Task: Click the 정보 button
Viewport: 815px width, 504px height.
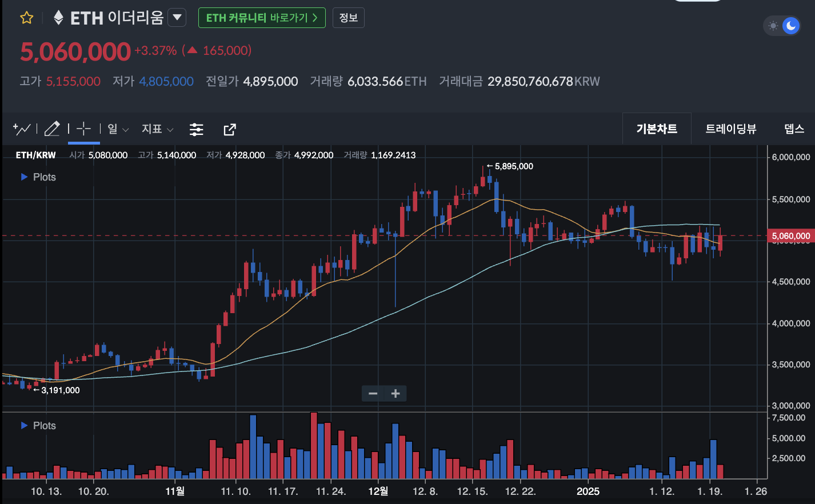Action: click(x=348, y=18)
